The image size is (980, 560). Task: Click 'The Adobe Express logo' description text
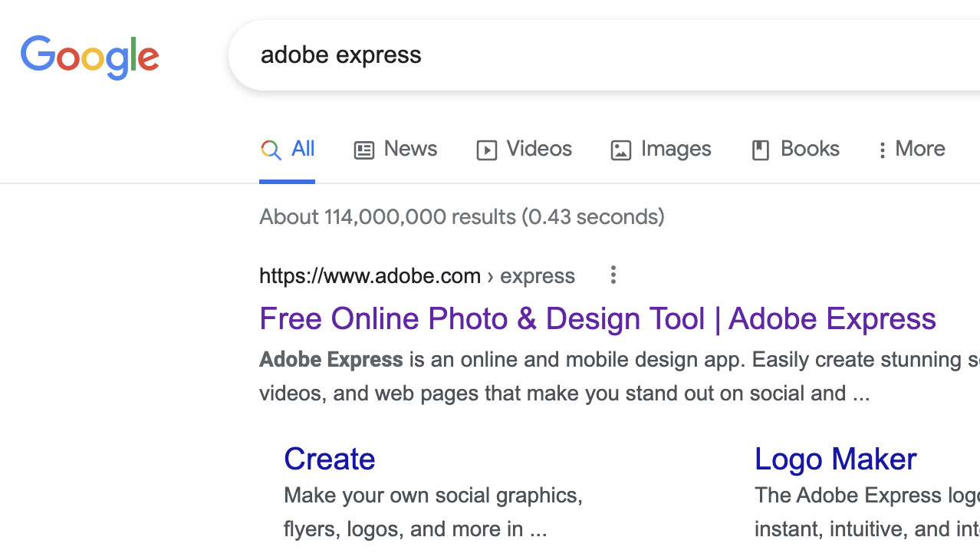coord(867,512)
